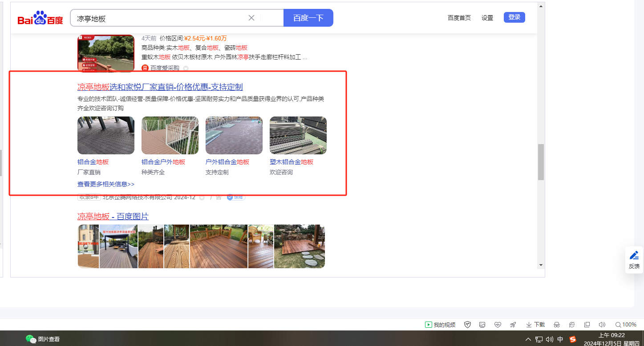Open the 下载 downloads manager
Viewport: 644px width, 346px height.
point(535,325)
